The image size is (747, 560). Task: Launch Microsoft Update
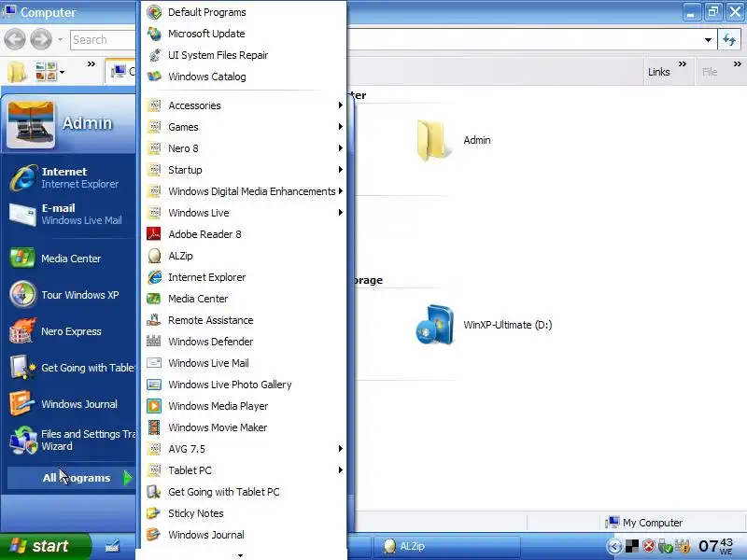[244, 34]
